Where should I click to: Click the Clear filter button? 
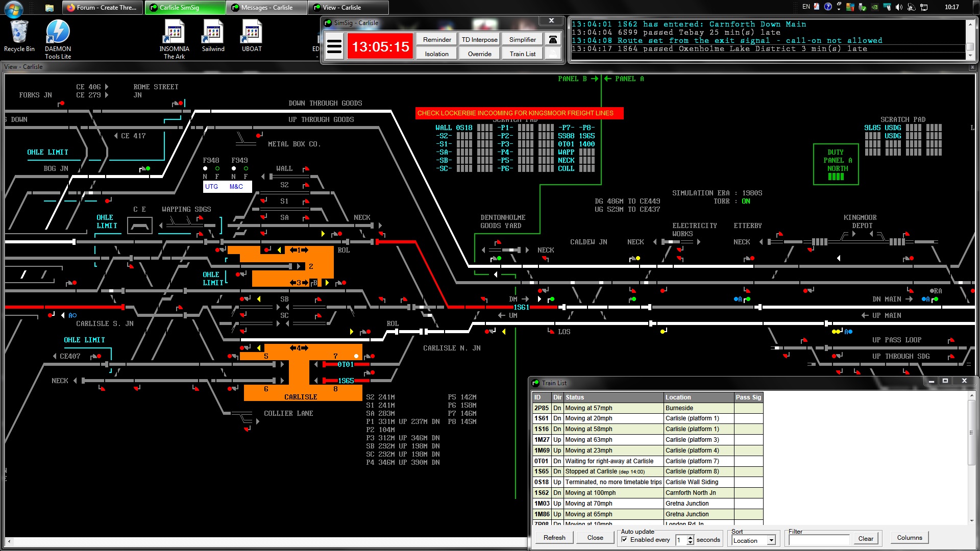866,539
